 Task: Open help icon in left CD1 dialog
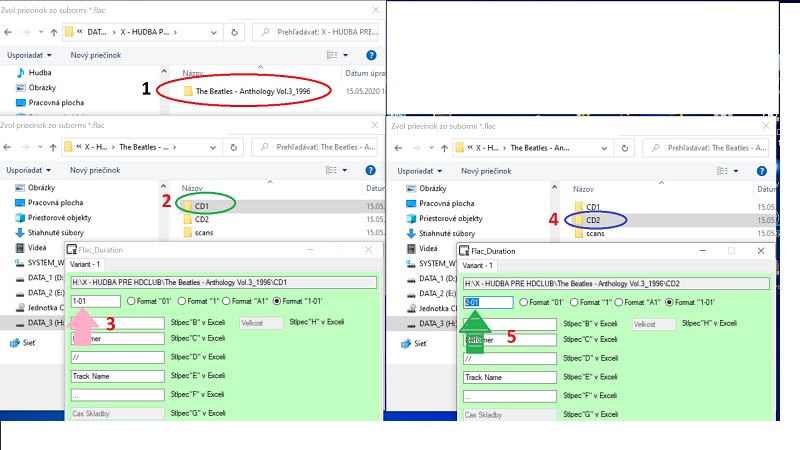pyautogui.click(x=370, y=170)
